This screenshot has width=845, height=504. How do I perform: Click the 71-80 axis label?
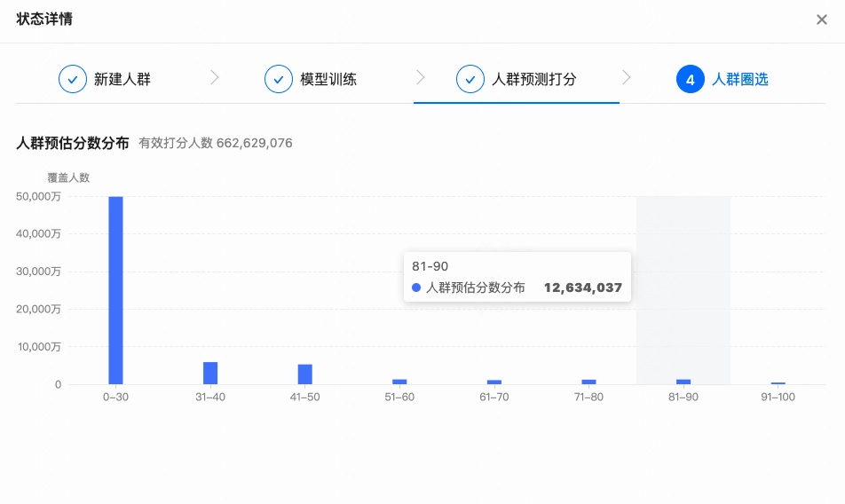(x=589, y=397)
